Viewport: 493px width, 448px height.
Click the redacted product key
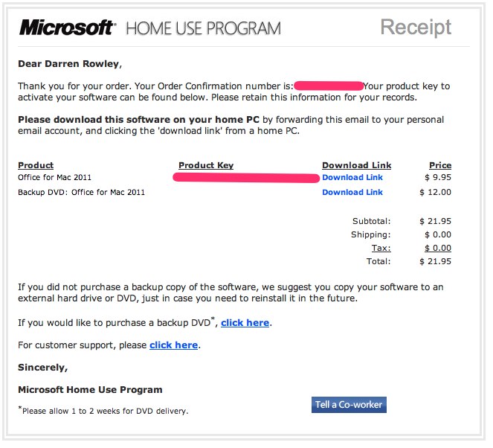point(246,178)
